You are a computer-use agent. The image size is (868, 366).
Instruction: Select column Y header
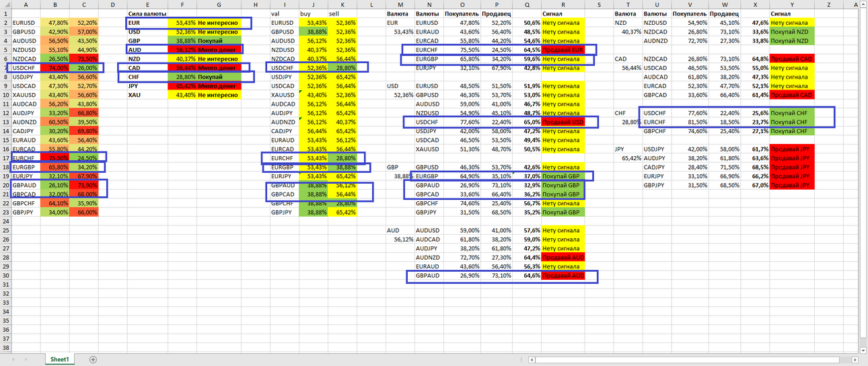(792, 4)
